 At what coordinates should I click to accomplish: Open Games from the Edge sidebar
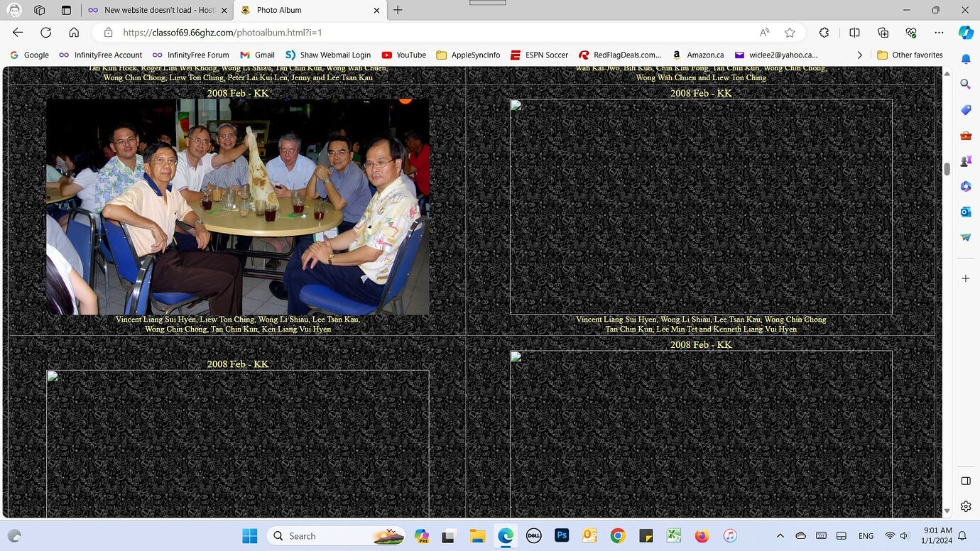[965, 160]
